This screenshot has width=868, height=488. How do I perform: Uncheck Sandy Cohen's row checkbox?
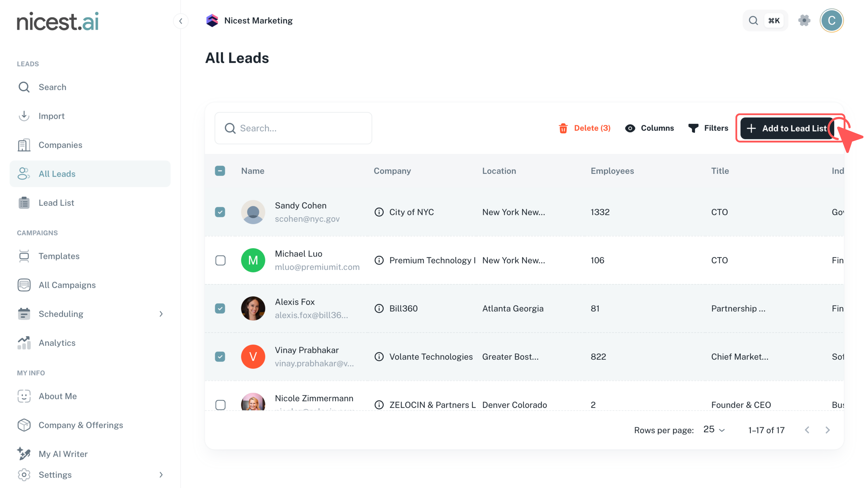click(x=220, y=212)
